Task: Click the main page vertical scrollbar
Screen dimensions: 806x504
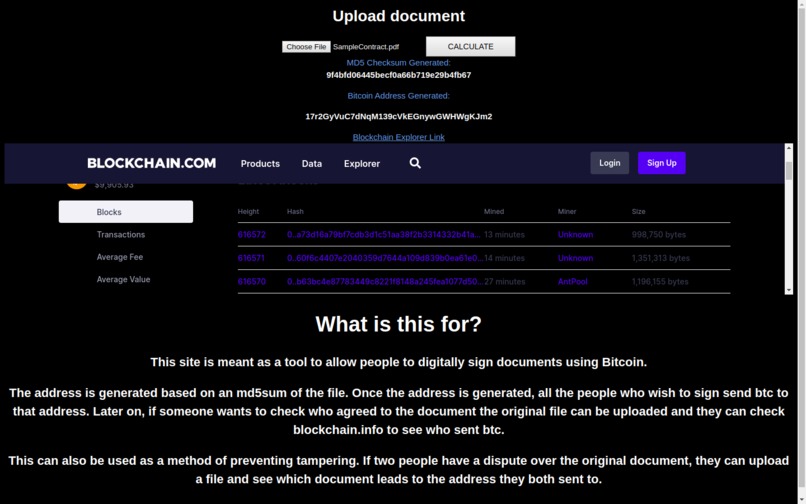Action: (x=801, y=252)
